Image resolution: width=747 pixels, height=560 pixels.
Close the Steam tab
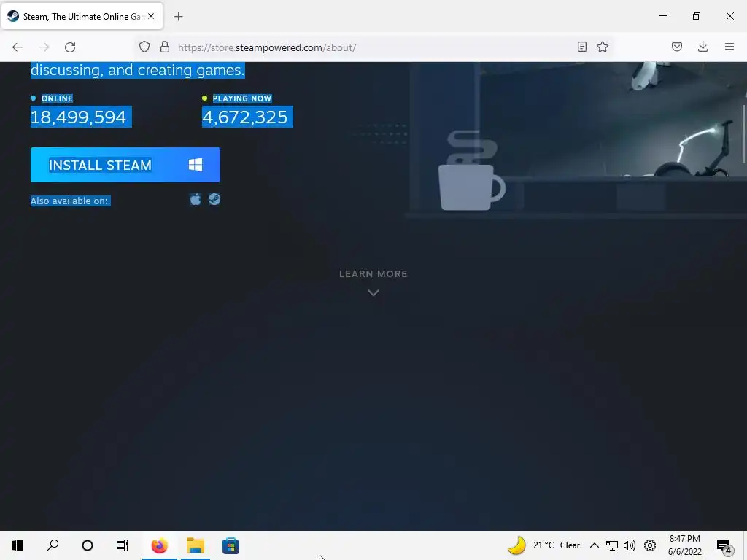[x=151, y=16]
